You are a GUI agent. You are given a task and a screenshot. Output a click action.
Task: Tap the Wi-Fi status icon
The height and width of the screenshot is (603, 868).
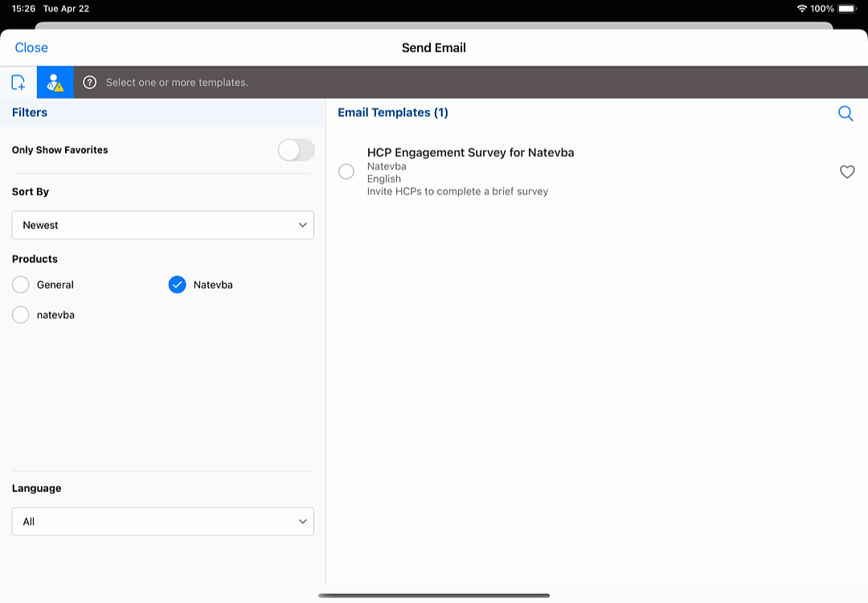(801, 8)
